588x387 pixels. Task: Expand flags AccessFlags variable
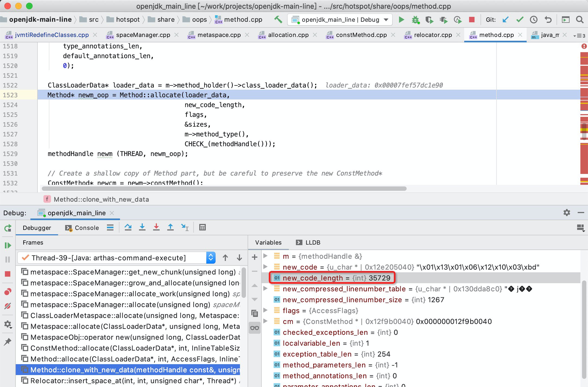click(x=266, y=310)
